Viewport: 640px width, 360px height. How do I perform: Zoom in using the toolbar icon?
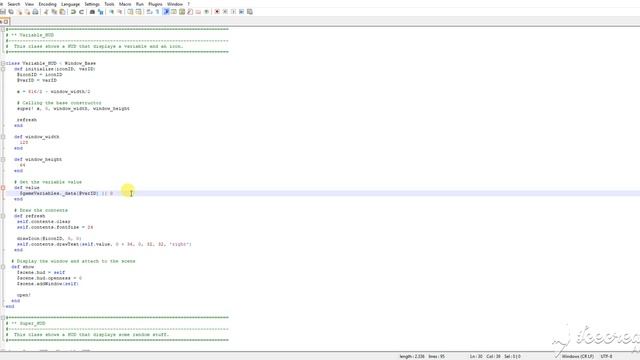[x=111, y=12]
